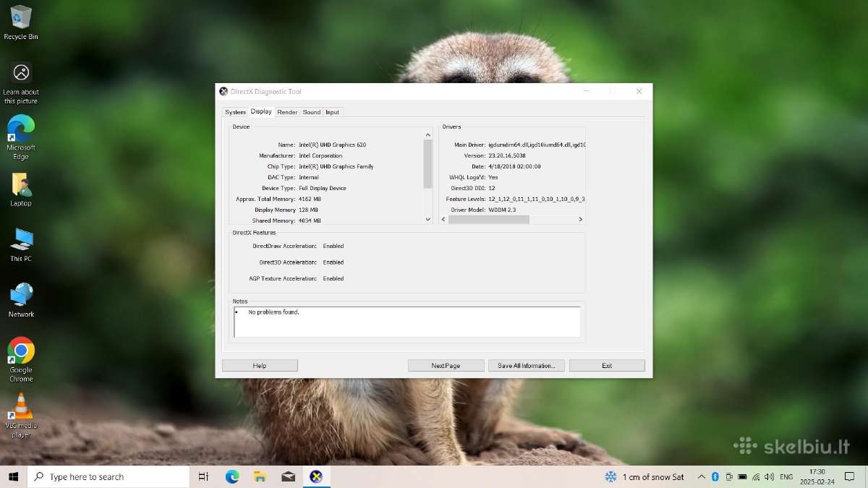
Task: Open 'Learn about this picture' desktop icon
Action: (21, 83)
